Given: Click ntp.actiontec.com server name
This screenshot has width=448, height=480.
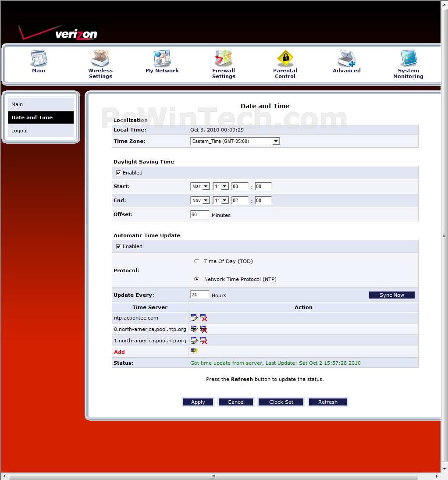Looking at the screenshot, I should (136, 318).
